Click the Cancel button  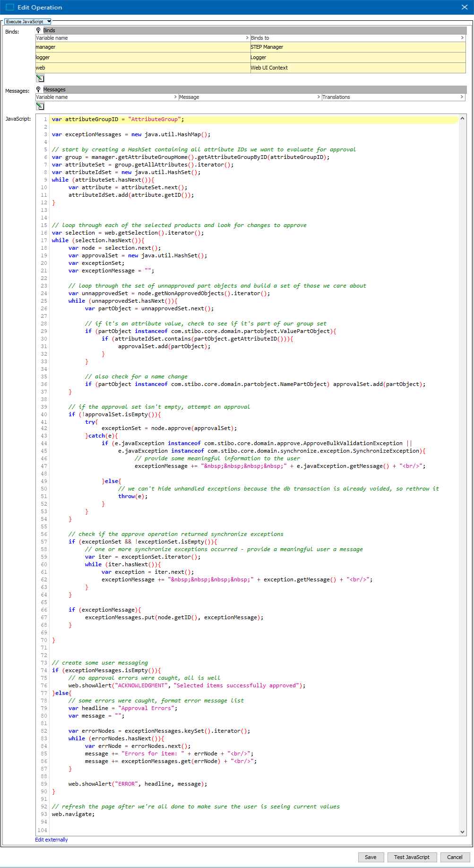[x=455, y=857]
